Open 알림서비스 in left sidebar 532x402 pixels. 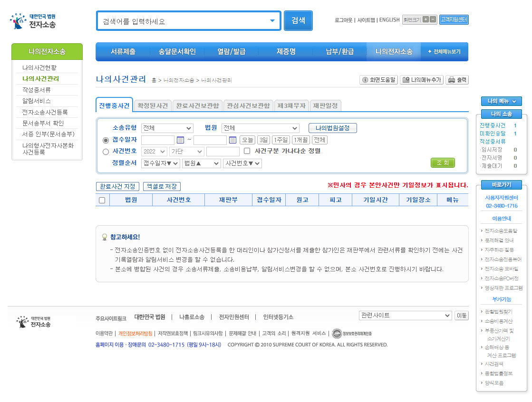pos(36,101)
